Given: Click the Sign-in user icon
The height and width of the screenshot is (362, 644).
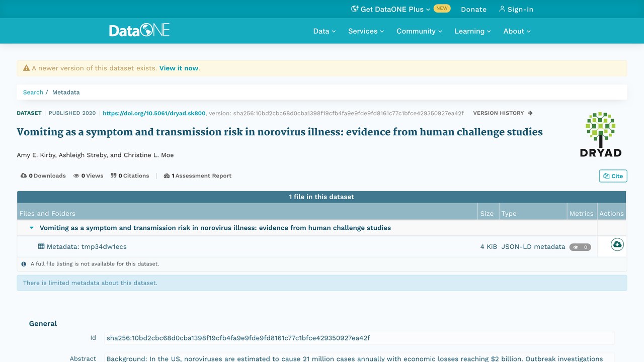Looking at the screenshot, I should tap(502, 9).
